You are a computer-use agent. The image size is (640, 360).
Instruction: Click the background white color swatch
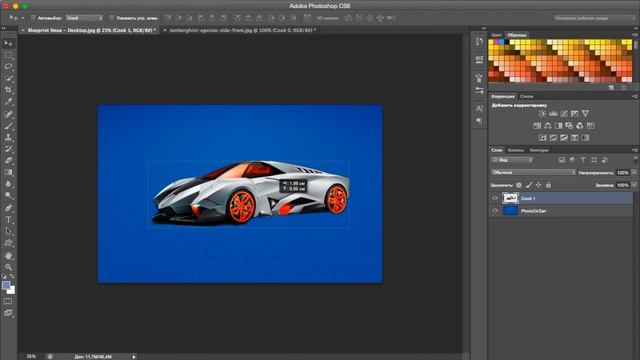12,291
